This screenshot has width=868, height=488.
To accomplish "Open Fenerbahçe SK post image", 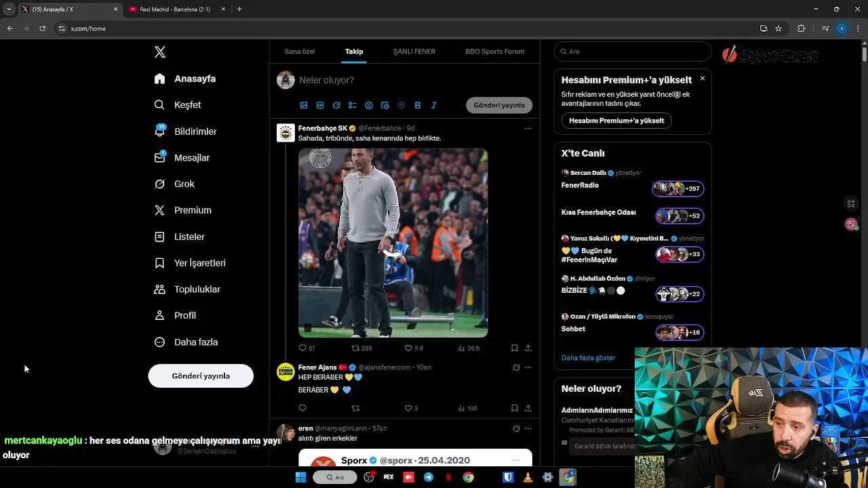I will tap(393, 243).
